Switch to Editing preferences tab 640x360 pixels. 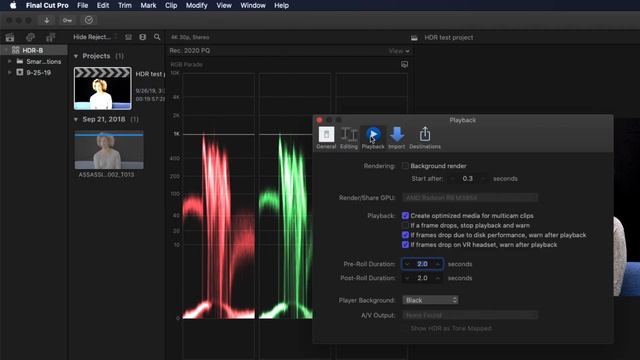tap(349, 138)
